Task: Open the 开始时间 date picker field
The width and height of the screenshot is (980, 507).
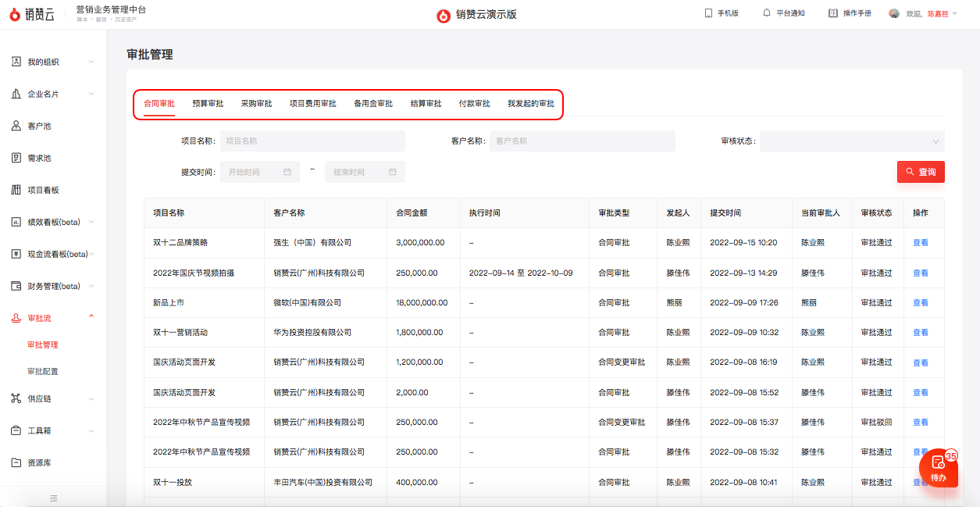Action: [x=259, y=172]
